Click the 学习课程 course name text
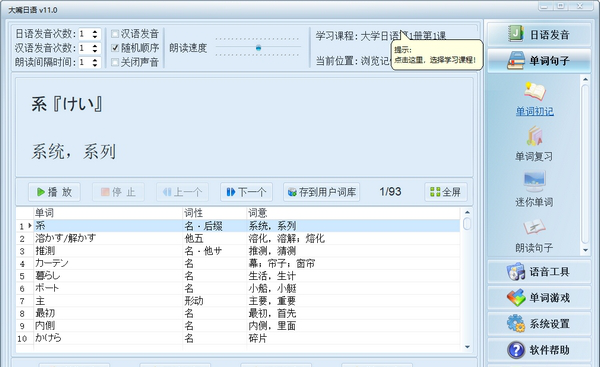Screen dimensions: 600x381 tap(403, 36)
